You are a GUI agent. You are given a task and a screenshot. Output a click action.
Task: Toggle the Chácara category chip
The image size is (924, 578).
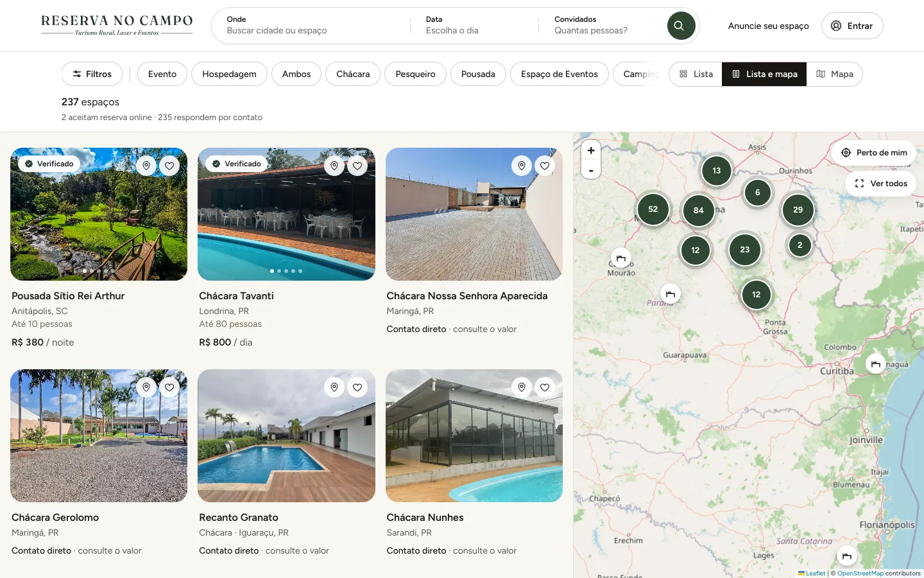[353, 74]
